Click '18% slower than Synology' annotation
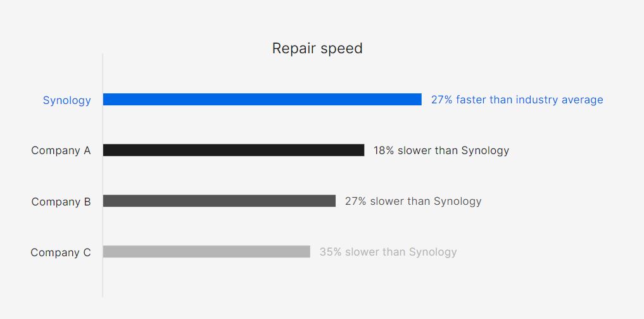 (x=441, y=150)
